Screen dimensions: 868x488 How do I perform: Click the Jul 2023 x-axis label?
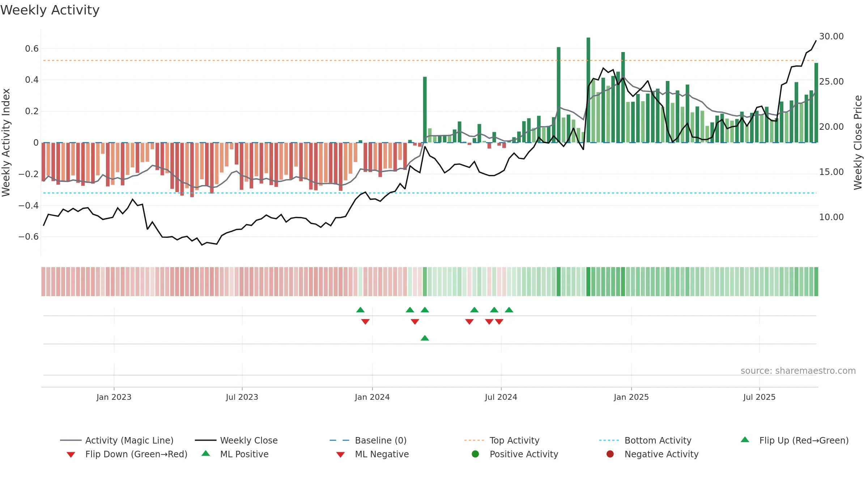coord(242,397)
